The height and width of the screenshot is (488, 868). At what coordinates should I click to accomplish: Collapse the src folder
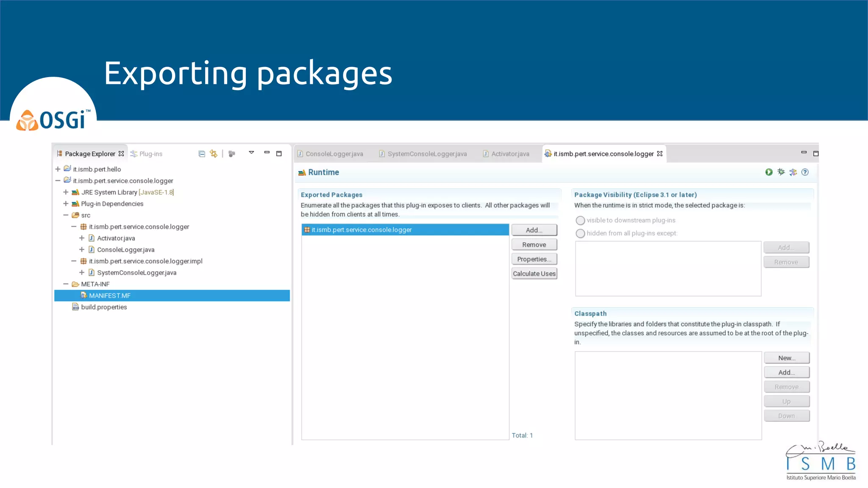click(x=66, y=215)
